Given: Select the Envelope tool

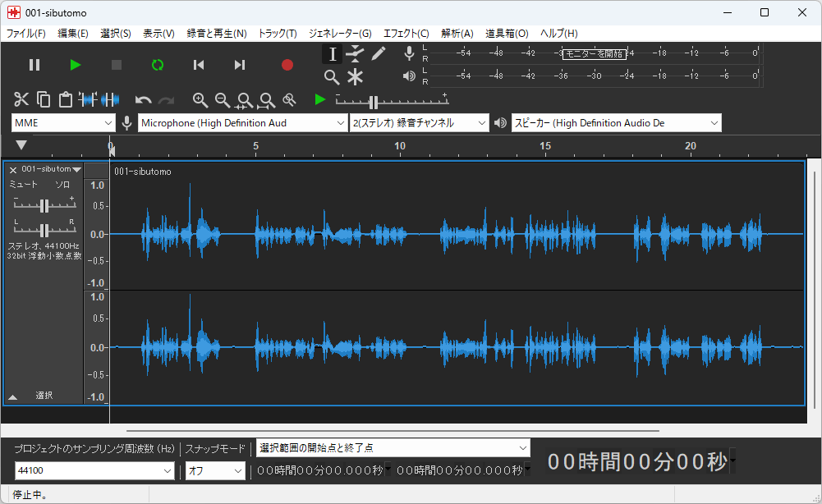Looking at the screenshot, I should (x=355, y=53).
